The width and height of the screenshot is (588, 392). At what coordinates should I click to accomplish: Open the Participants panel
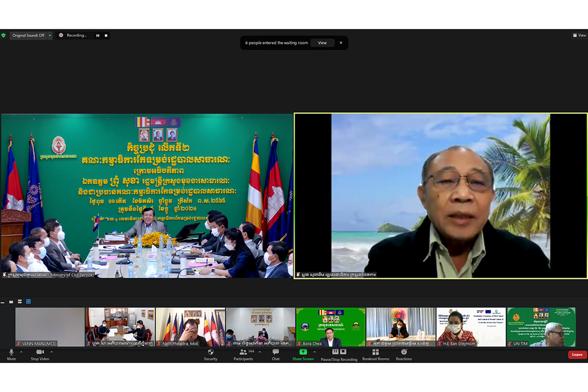244,352
